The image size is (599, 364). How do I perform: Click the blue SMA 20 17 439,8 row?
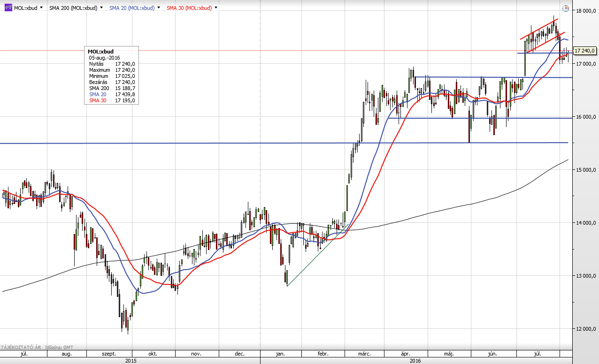click(112, 94)
